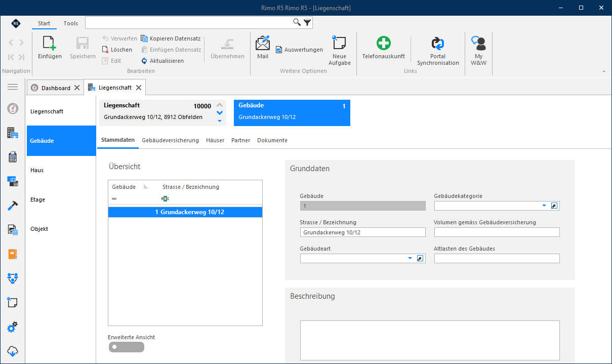Go to previous Liegenschaft with up chevron
612x364 pixels.
[220, 105]
